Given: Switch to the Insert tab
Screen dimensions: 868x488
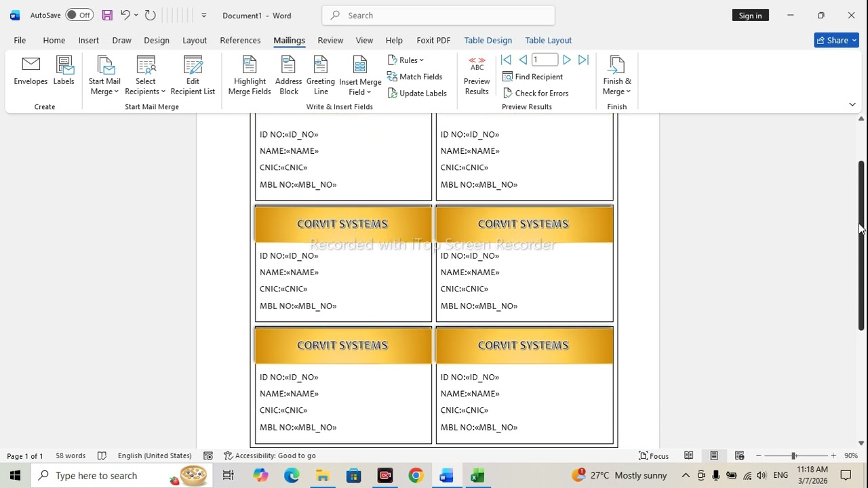Looking at the screenshot, I should pyautogui.click(x=89, y=40).
